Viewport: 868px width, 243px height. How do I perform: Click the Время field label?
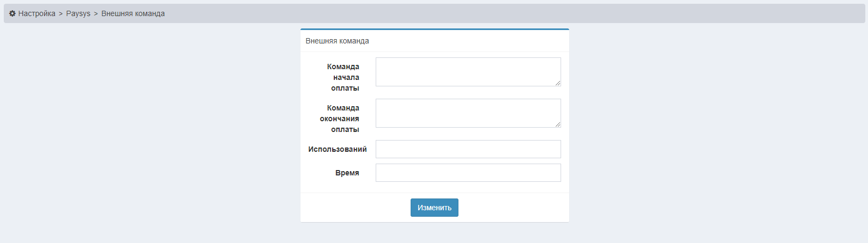coord(347,173)
